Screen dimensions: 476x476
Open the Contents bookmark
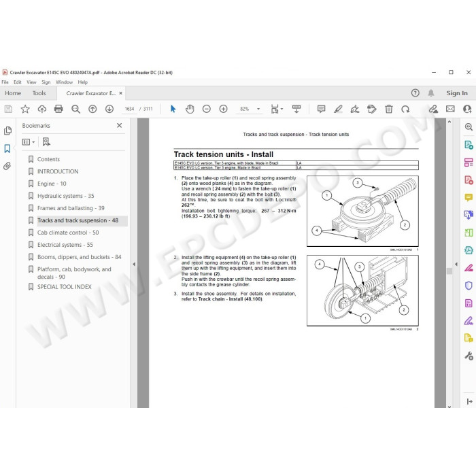[x=48, y=159]
